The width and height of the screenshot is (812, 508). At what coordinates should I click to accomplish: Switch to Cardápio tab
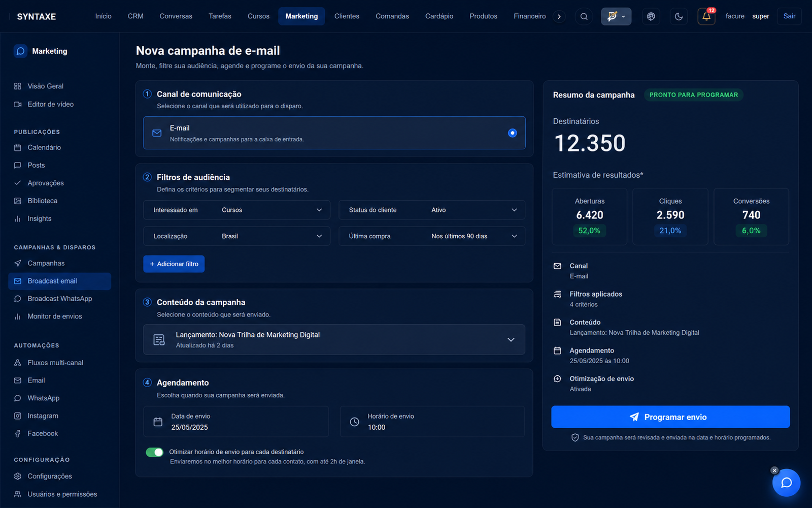(x=439, y=16)
